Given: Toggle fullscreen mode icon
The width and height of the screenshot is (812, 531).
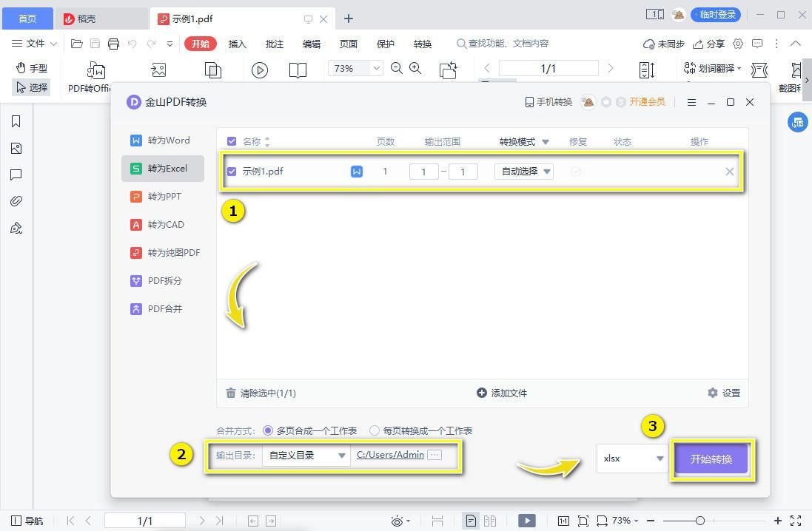Looking at the screenshot, I should click(x=796, y=521).
